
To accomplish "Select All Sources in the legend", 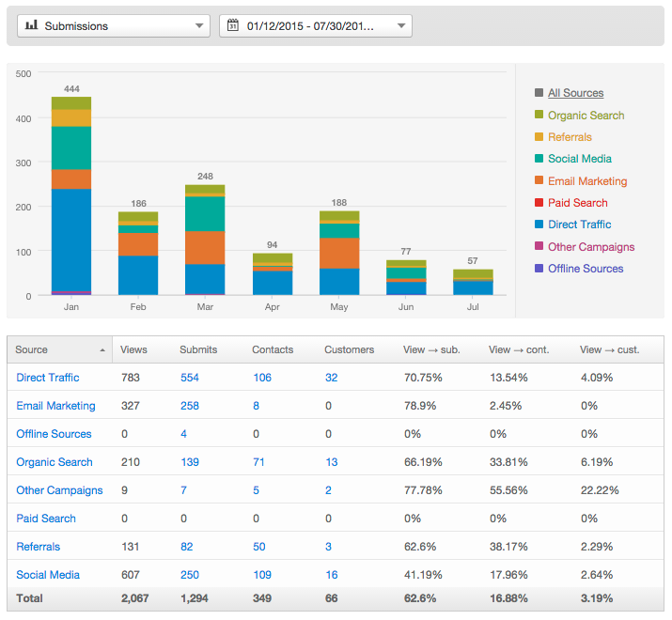I will click(575, 93).
